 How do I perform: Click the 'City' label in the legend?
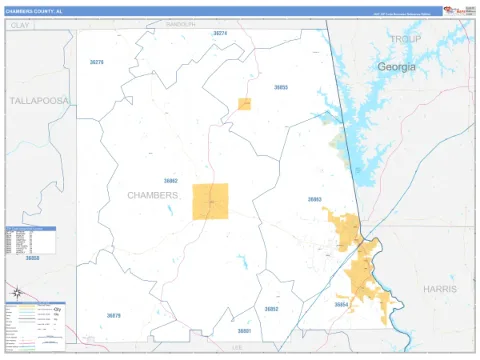pyautogui.click(x=57, y=309)
